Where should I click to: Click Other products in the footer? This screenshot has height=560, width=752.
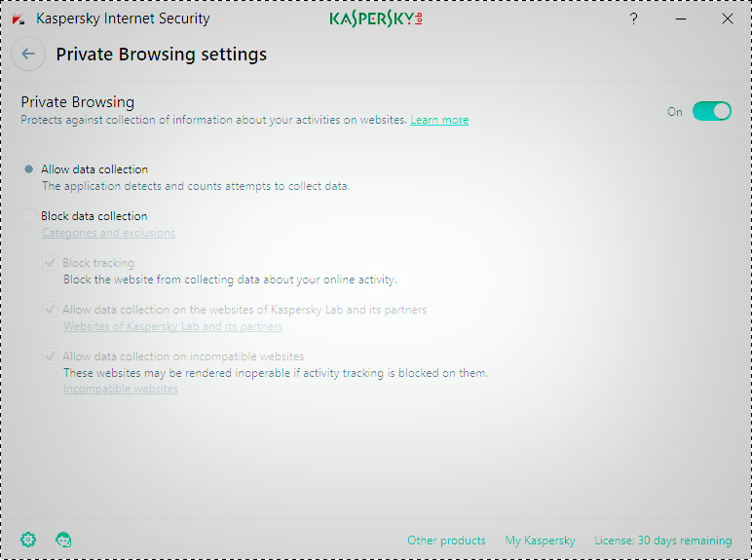(x=446, y=541)
